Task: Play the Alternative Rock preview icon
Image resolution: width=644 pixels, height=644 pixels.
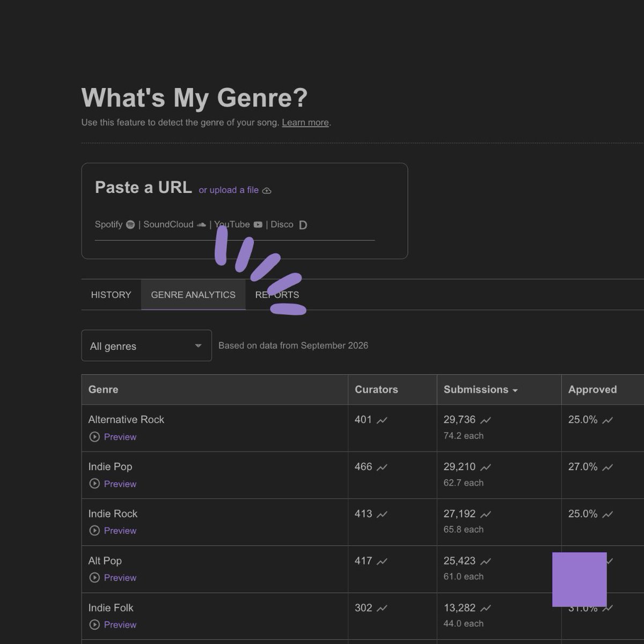Action: (94, 437)
